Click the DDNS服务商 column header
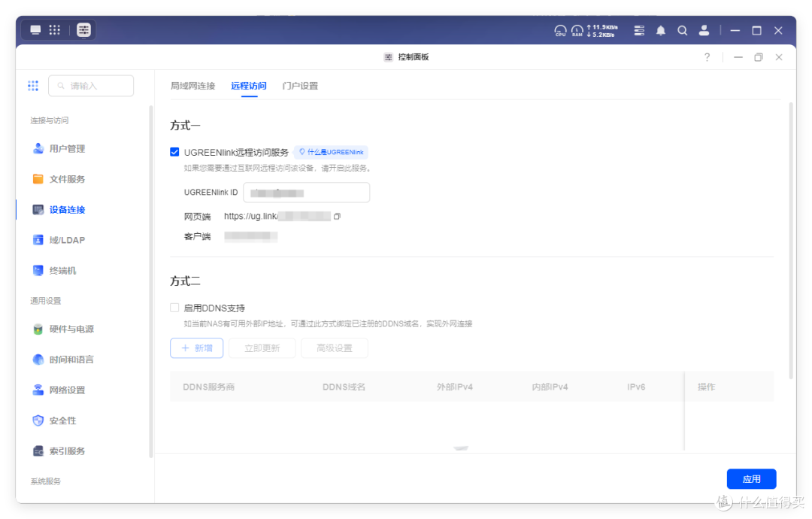 point(209,387)
